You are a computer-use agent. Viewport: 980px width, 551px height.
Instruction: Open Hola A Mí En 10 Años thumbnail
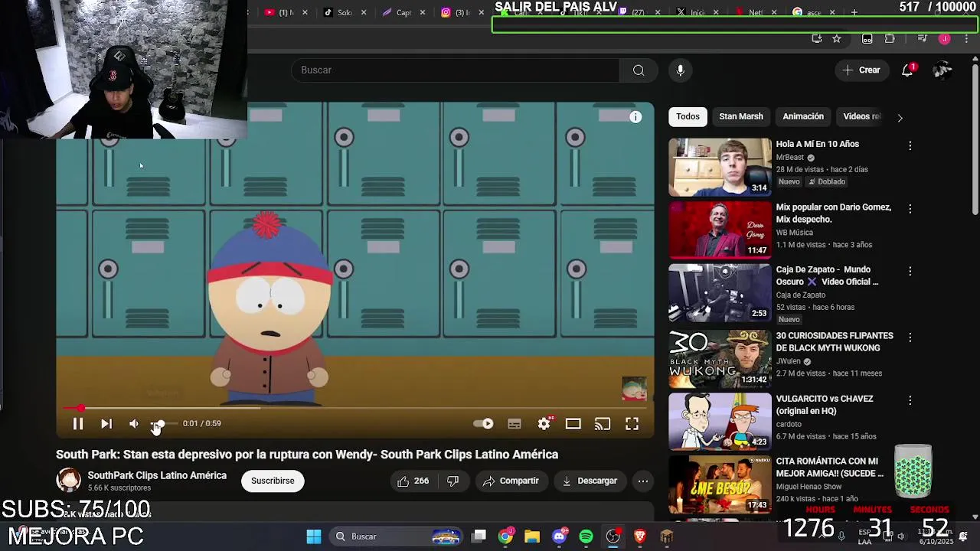(x=720, y=167)
